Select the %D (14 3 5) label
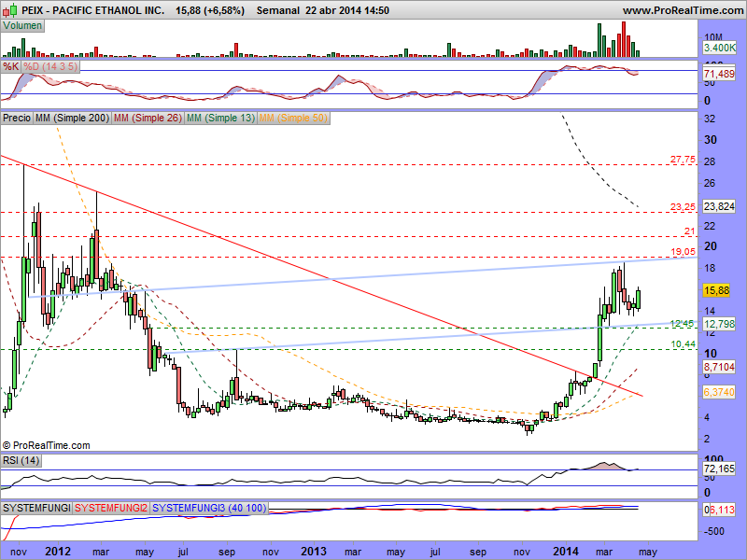 (x=50, y=66)
